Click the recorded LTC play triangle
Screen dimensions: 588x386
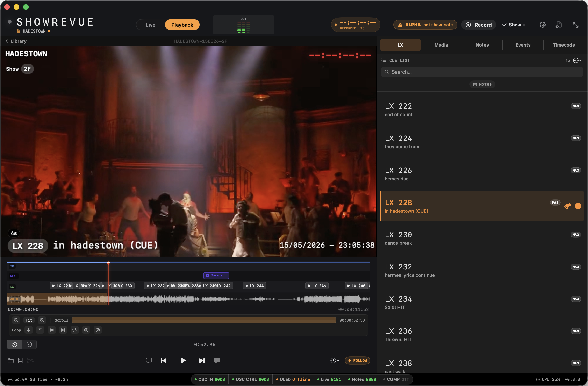point(336,25)
